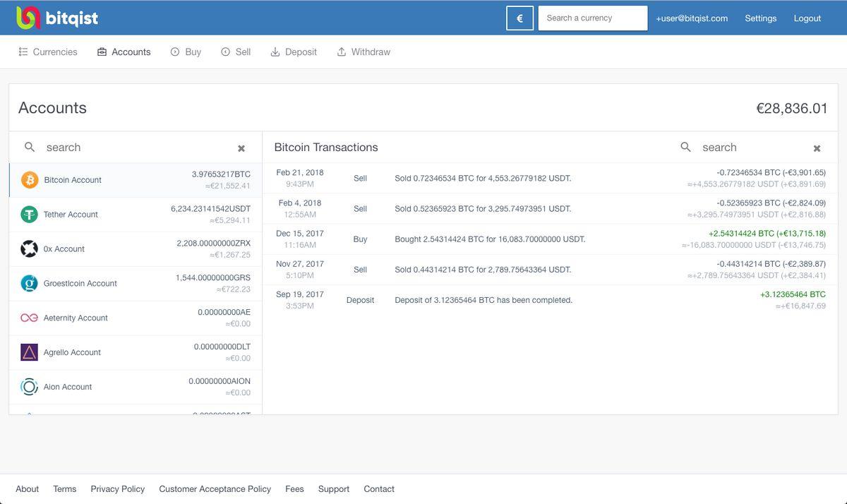This screenshot has width=847, height=504.
Task: Open the Currencies tab
Action: click(48, 52)
